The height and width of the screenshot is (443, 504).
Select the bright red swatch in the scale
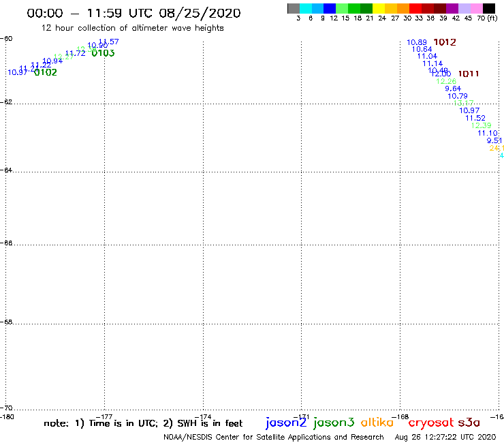pos(415,8)
